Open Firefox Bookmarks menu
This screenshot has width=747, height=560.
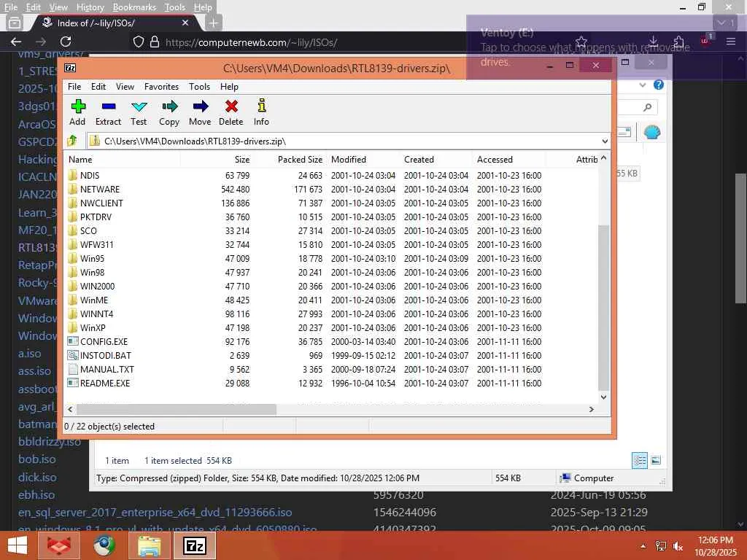(x=134, y=7)
